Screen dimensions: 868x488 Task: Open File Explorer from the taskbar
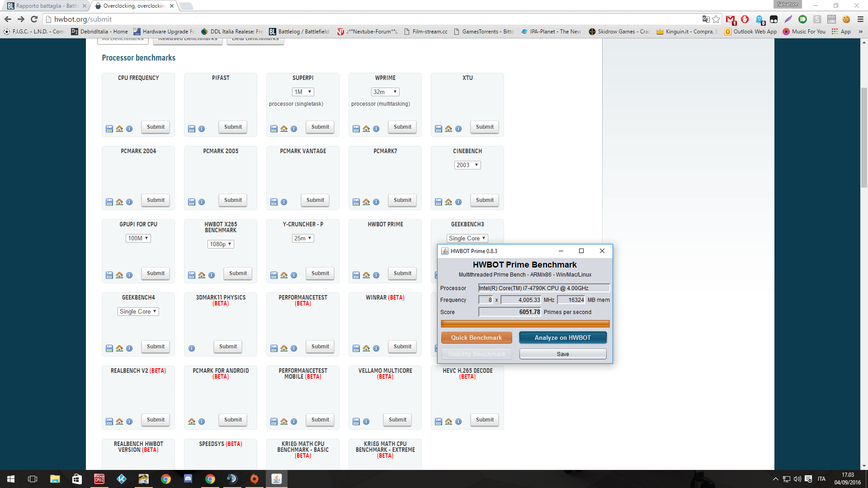click(x=55, y=479)
